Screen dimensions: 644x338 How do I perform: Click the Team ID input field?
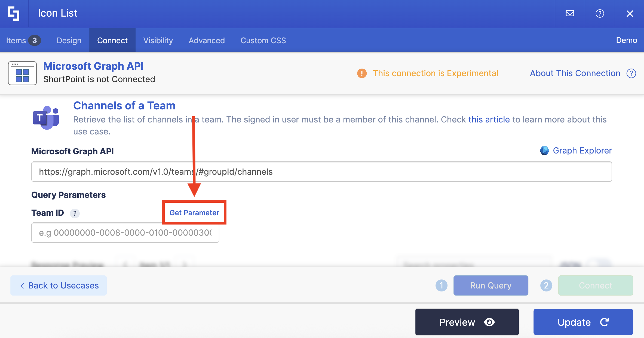[x=125, y=233]
